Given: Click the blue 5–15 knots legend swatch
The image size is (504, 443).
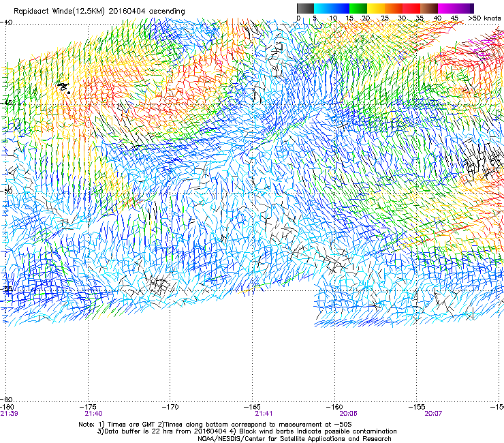Looking at the screenshot, I should coord(332,8).
